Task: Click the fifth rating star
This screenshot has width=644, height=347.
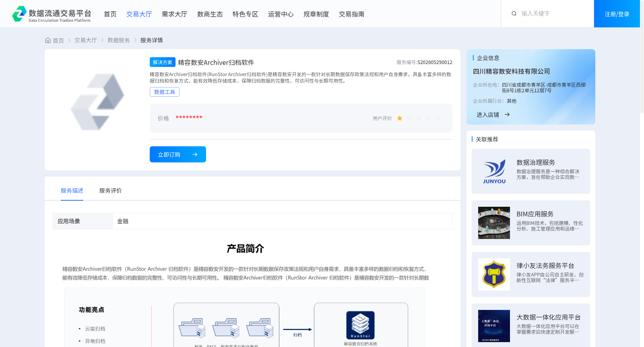Action: [x=438, y=118]
